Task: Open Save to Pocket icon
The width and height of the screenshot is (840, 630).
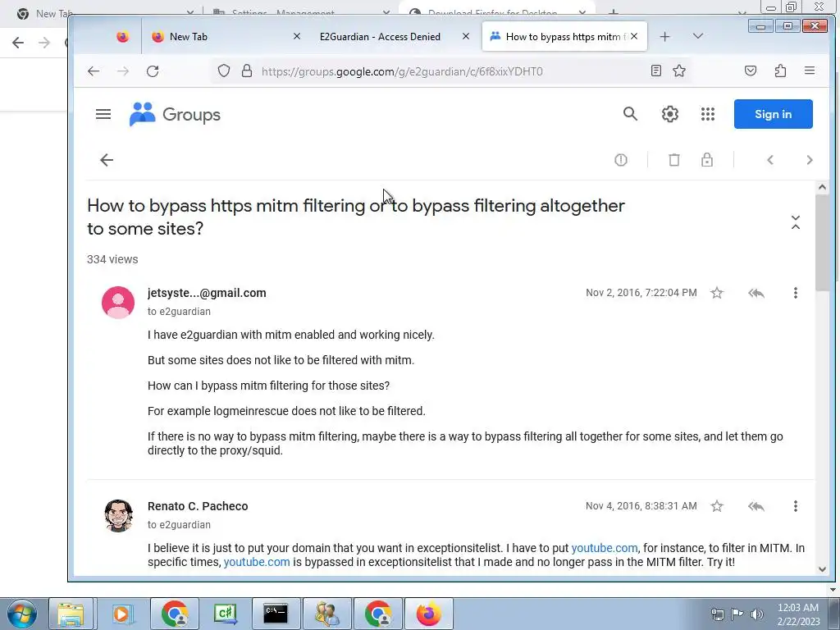Action: click(751, 71)
